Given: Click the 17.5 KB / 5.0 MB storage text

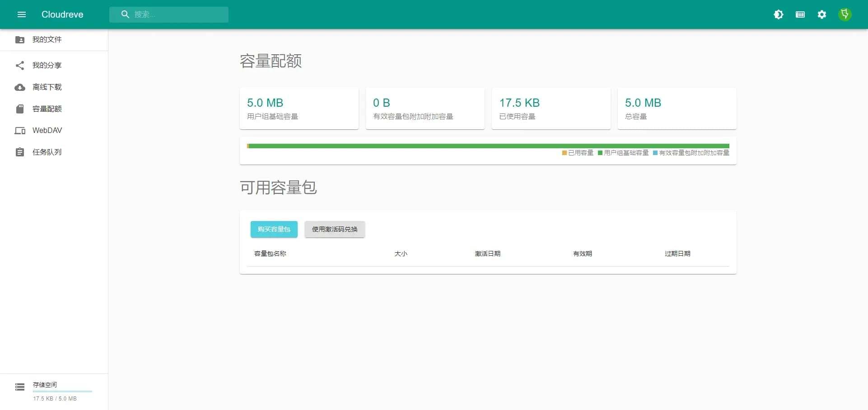Looking at the screenshot, I should (55, 399).
